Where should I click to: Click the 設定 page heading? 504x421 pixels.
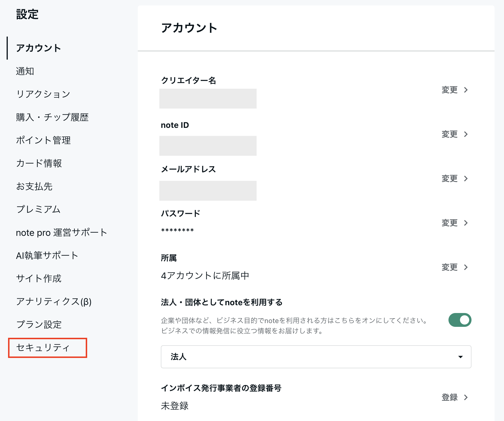(x=27, y=14)
